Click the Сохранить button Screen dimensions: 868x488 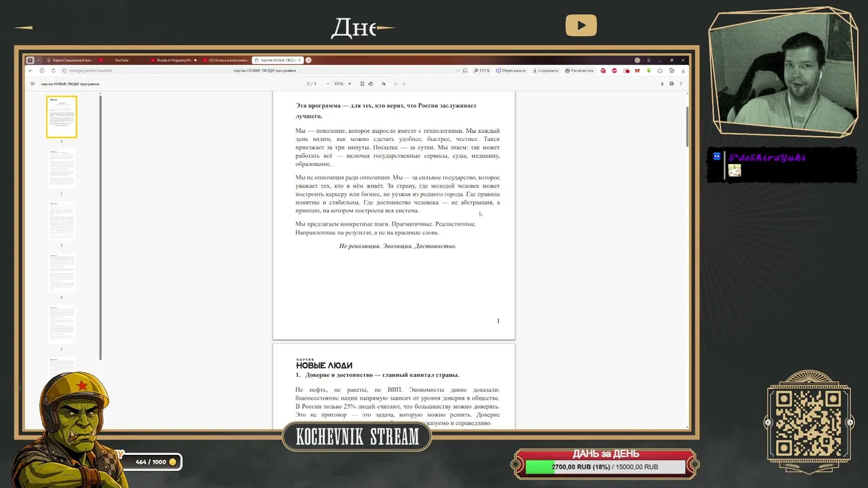[545, 70]
